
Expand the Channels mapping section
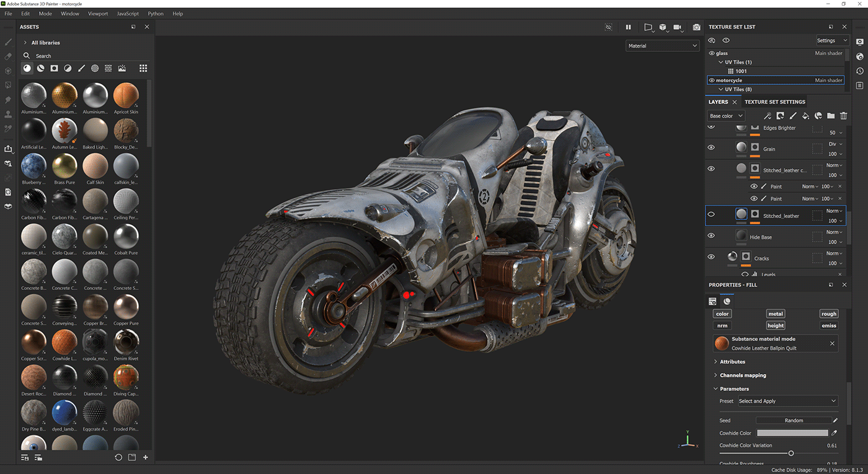pyautogui.click(x=742, y=375)
